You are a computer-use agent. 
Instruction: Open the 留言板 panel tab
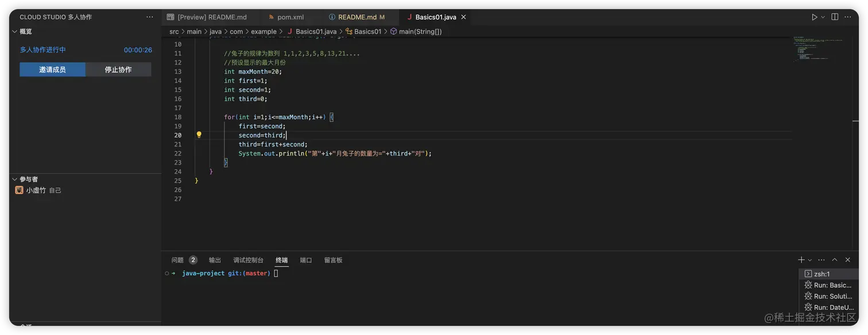pos(333,260)
